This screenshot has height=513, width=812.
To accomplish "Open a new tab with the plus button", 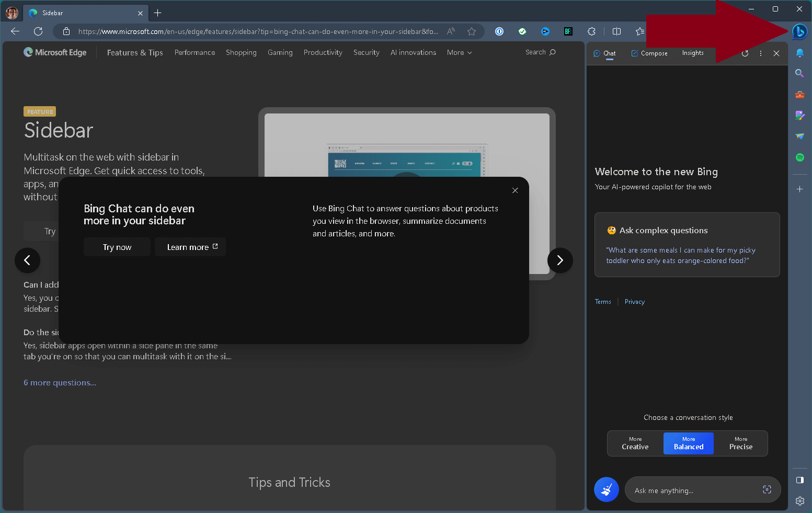I will (158, 13).
